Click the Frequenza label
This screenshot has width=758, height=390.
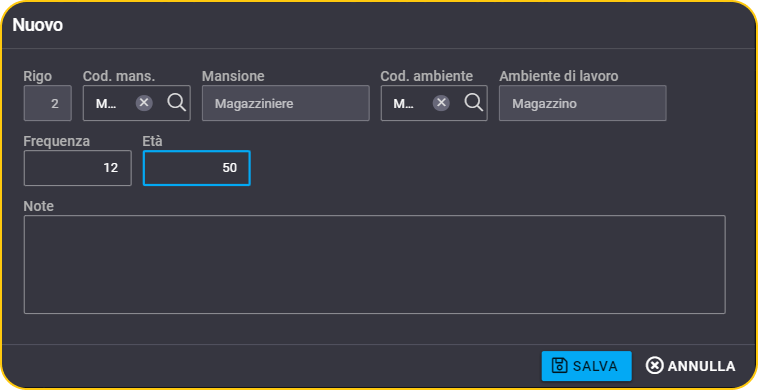point(57,141)
